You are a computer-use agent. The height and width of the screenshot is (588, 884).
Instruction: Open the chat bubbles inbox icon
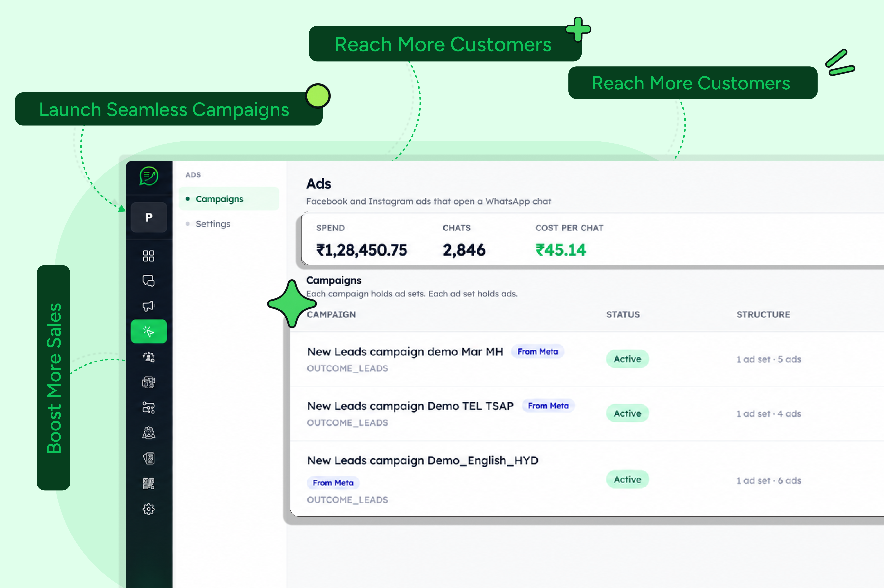click(x=149, y=281)
